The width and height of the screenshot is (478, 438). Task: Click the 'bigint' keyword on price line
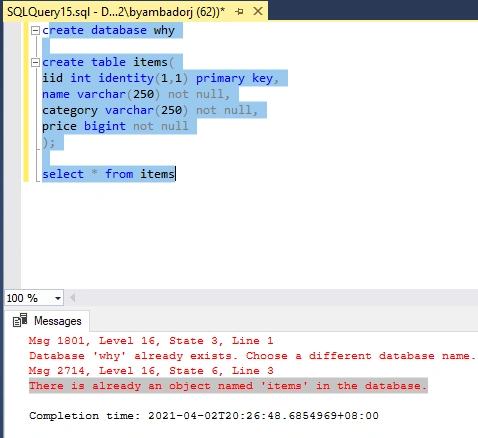pos(105,126)
